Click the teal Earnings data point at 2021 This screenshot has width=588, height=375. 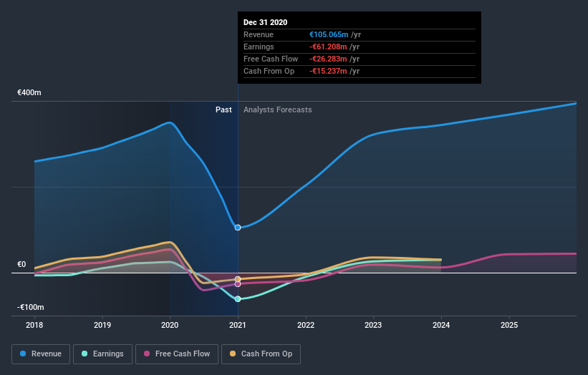point(238,299)
